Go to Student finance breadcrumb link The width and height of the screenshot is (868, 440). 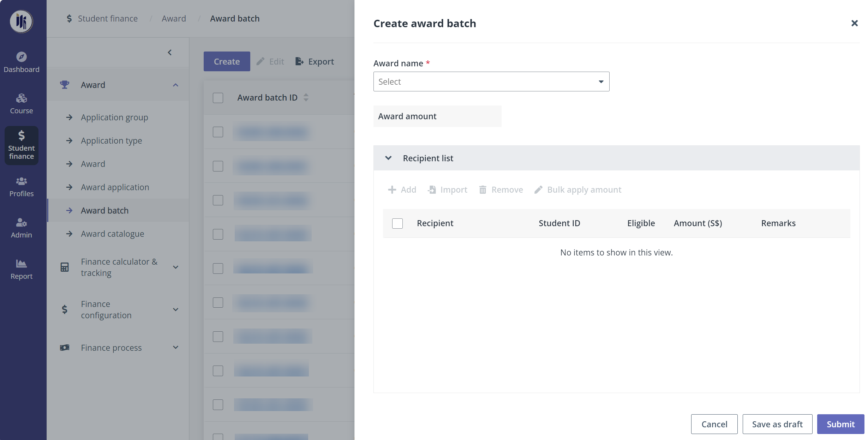pos(108,18)
